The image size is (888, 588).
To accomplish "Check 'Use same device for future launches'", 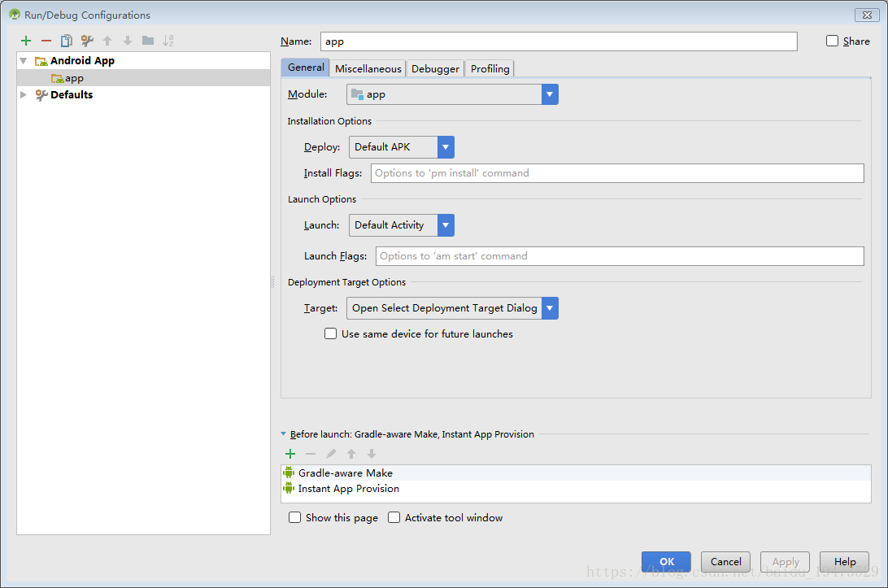I will [330, 333].
